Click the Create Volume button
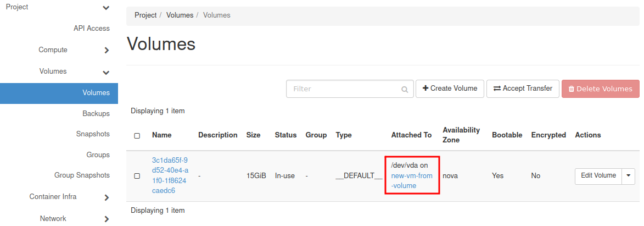Screen dimensions: 644x226 [x=450, y=89]
